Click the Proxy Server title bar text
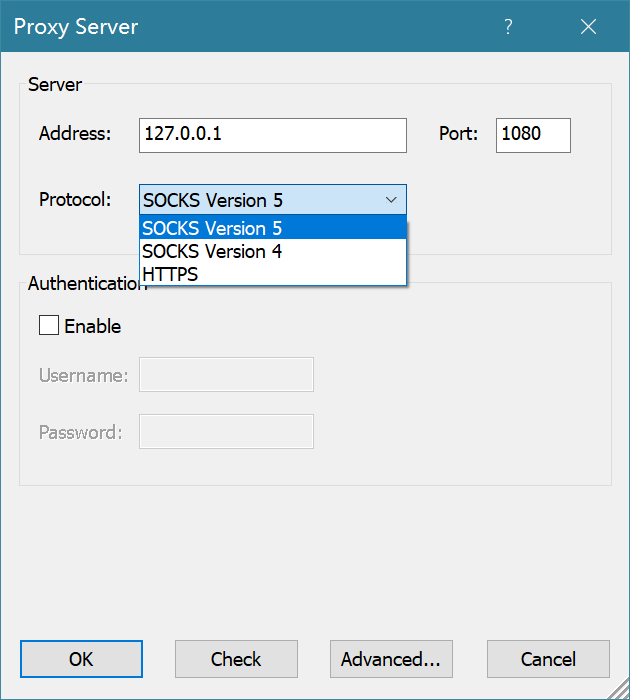The height and width of the screenshot is (700, 630). [x=76, y=27]
